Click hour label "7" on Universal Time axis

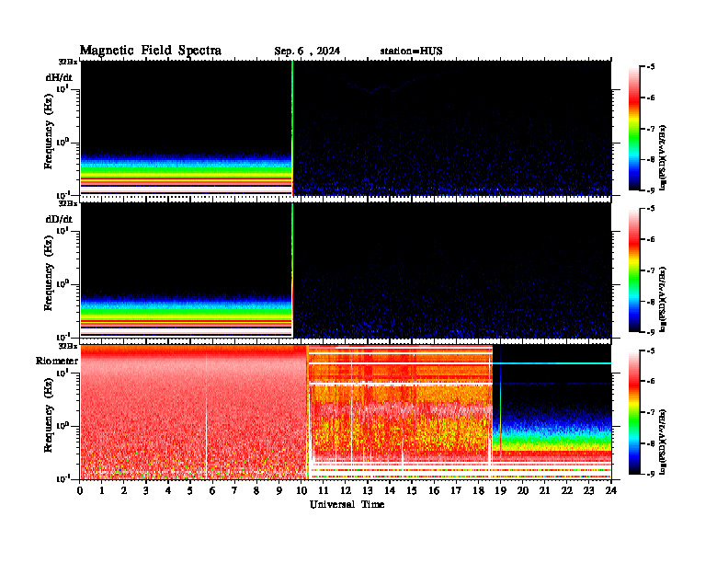tap(234, 491)
